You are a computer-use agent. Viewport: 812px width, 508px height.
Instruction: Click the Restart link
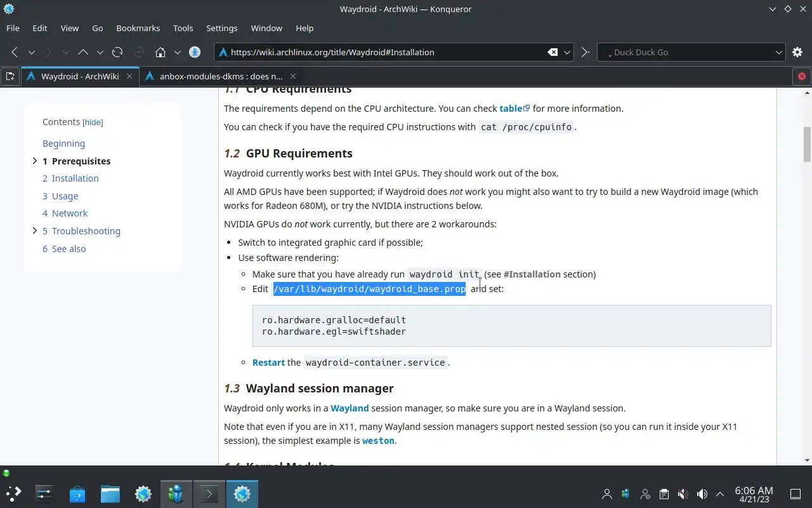coord(268,363)
